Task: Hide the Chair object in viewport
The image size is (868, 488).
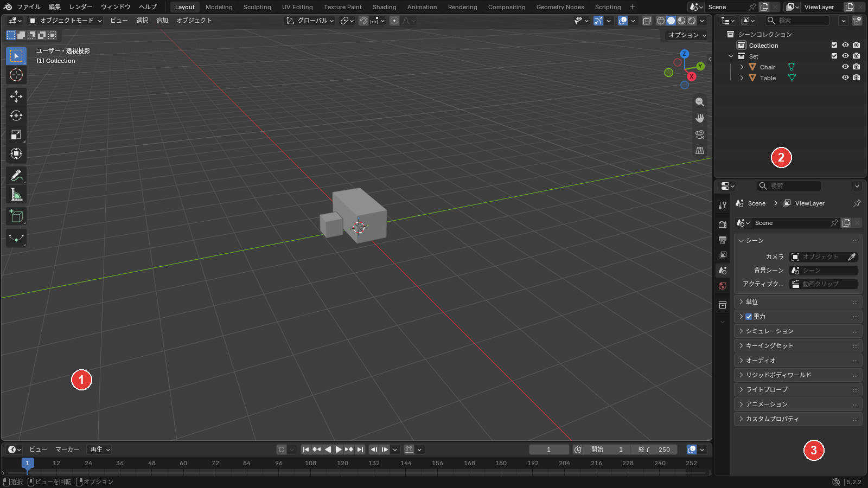Action: point(845,67)
